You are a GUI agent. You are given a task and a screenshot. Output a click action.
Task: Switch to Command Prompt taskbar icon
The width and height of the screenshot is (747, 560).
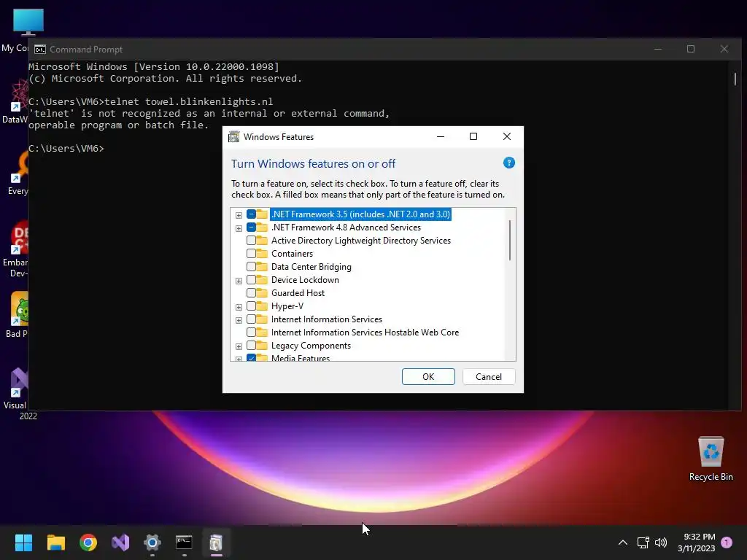184,542
